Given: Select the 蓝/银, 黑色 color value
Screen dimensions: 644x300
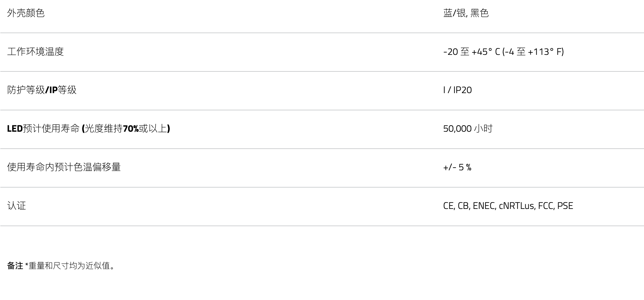Looking at the screenshot, I should pyautogui.click(x=466, y=13).
